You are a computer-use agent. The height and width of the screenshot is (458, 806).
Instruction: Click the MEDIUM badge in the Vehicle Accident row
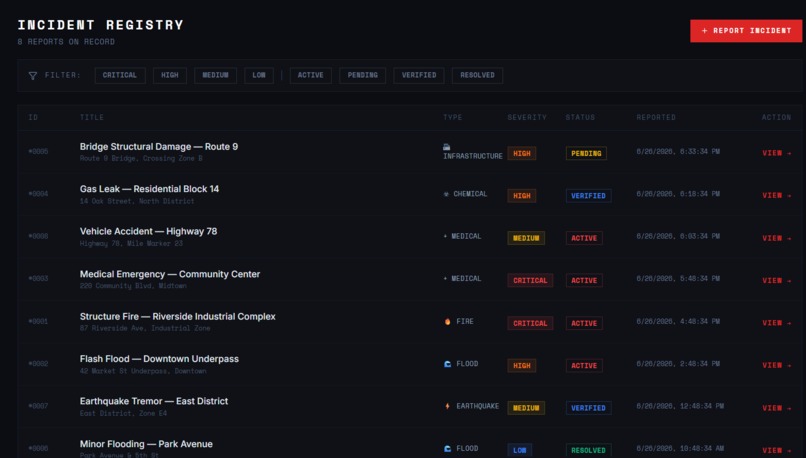pyautogui.click(x=526, y=238)
